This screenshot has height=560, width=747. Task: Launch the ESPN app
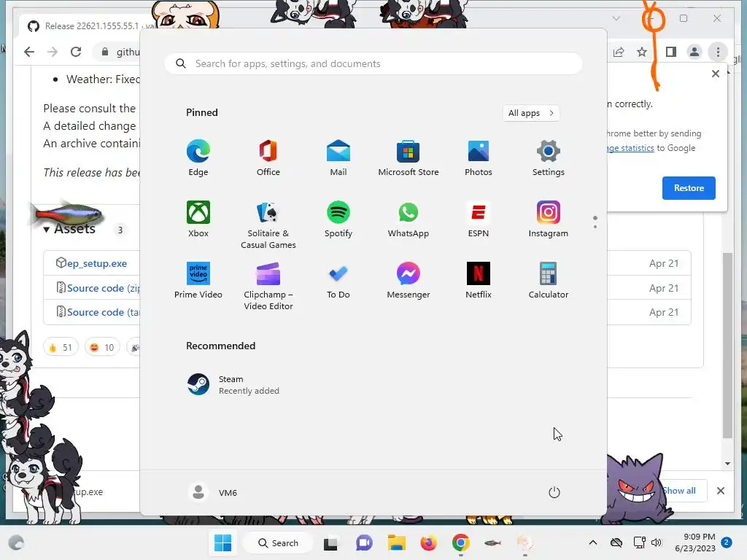[479, 219]
